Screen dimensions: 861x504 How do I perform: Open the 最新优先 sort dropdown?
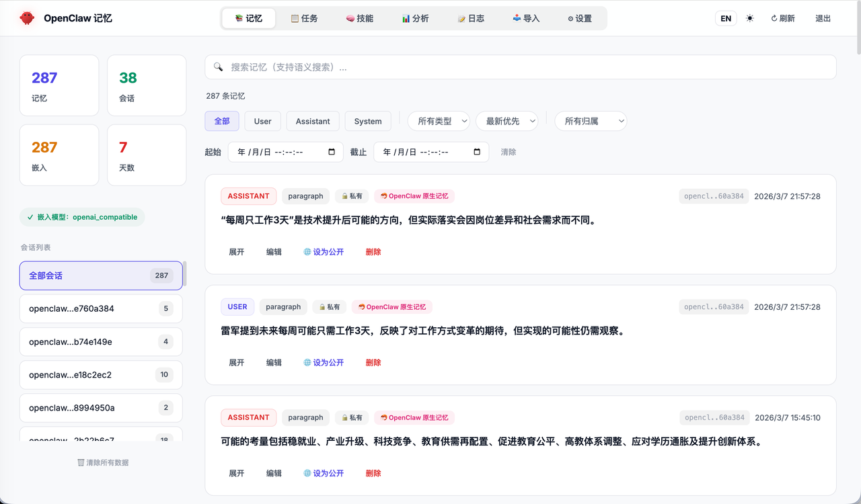click(x=507, y=121)
